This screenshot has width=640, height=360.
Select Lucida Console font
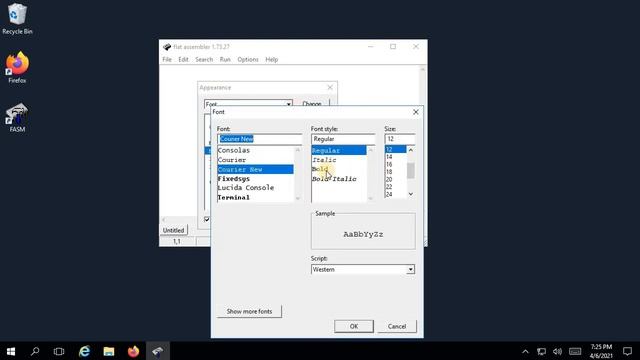click(x=256, y=188)
